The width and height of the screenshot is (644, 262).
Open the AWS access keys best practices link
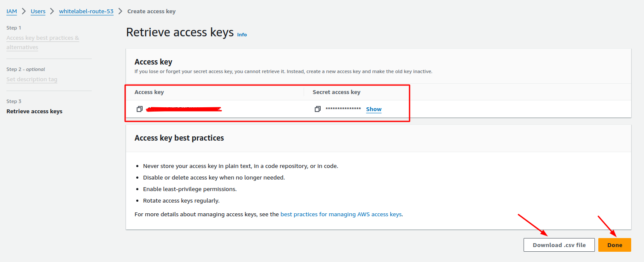340,214
